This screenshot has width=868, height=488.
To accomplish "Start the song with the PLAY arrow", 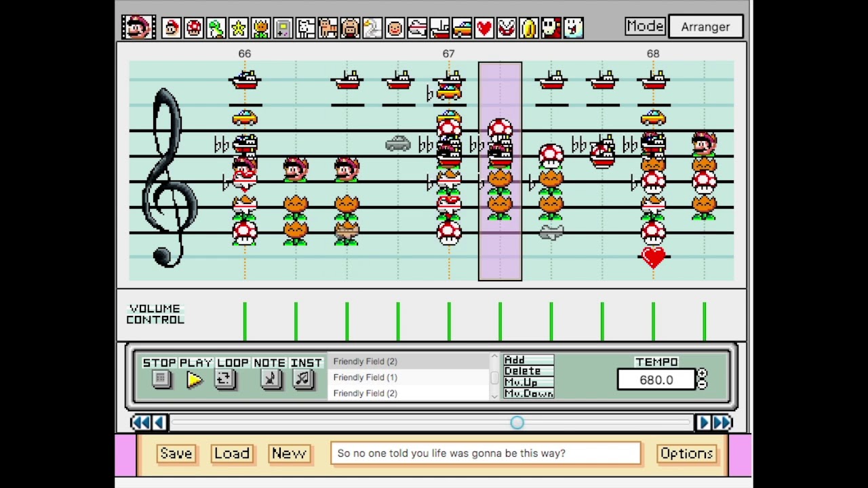I will pyautogui.click(x=195, y=380).
